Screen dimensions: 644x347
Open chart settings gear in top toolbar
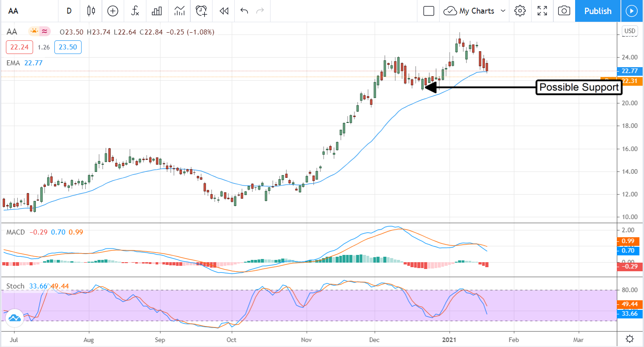pos(520,11)
